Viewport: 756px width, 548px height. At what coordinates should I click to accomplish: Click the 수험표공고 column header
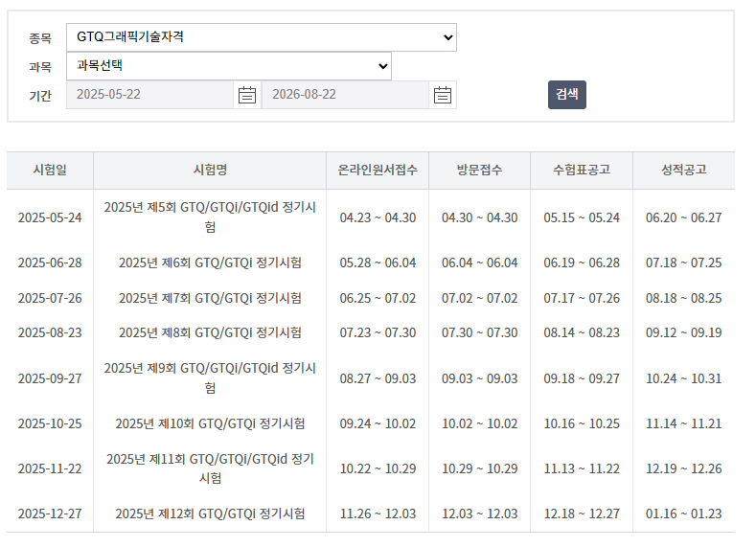[582, 171]
